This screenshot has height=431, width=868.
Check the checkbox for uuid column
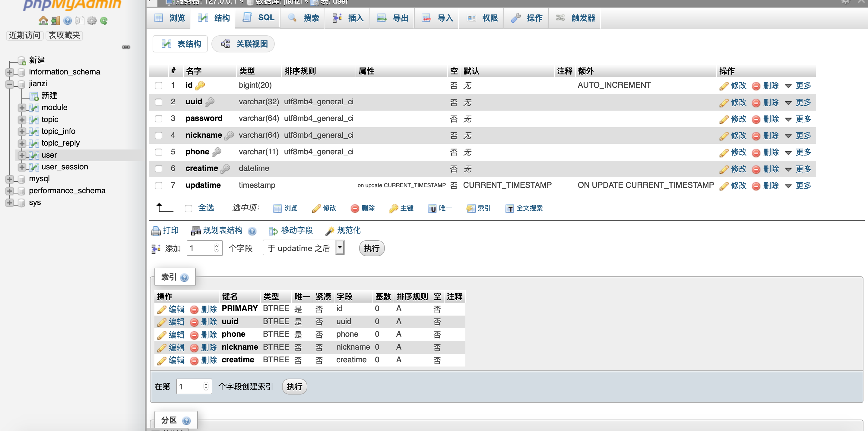pos(159,102)
